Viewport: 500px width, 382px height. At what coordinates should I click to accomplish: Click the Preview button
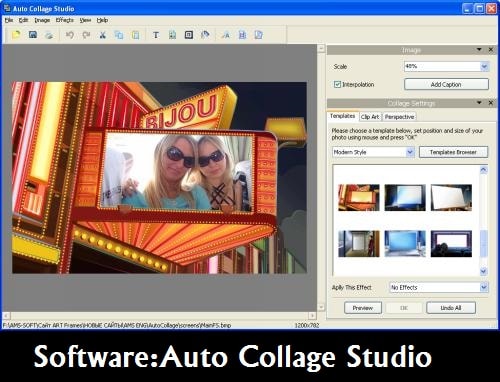363,308
